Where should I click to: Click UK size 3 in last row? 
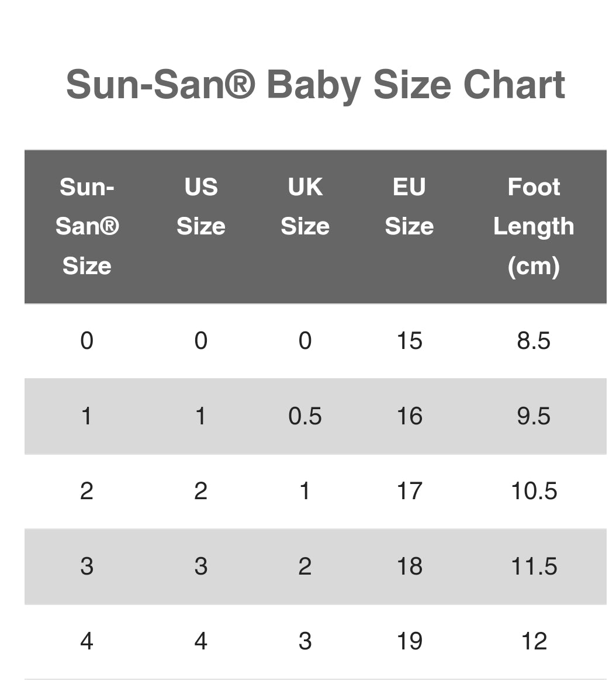304,641
